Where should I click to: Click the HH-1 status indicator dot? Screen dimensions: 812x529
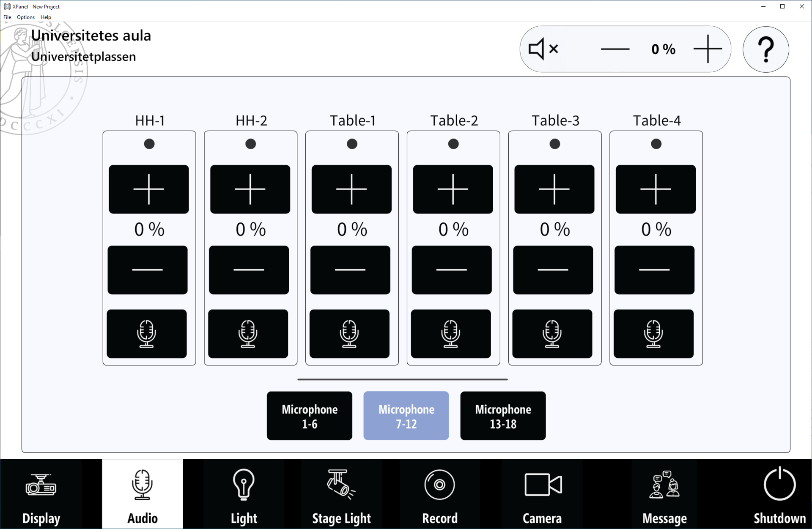(x=149, y=144)
